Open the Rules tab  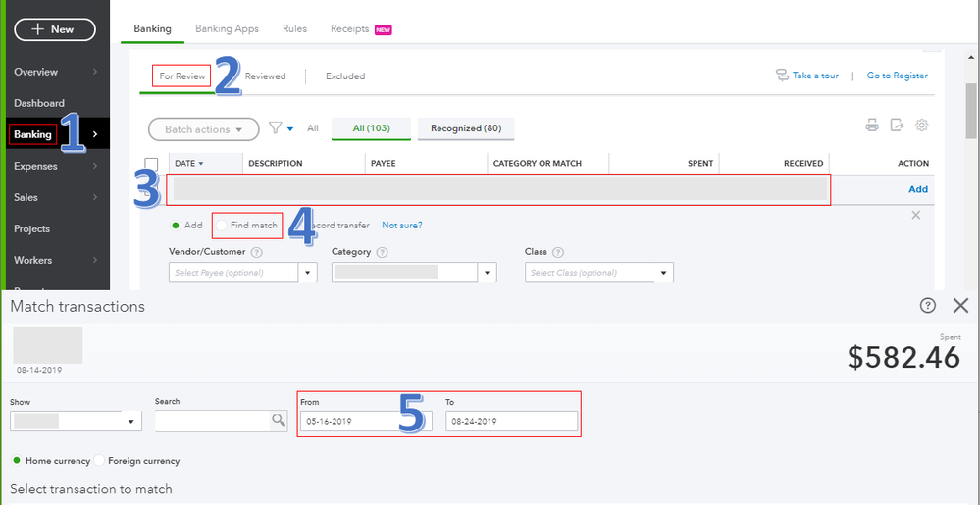coord(294,28)
